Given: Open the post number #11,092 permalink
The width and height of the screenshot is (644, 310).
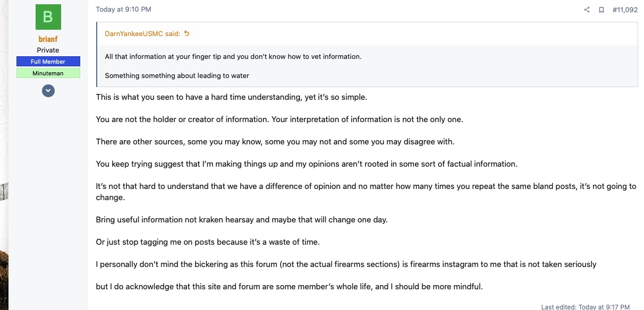Looking at the screenshot, I should point(625,10).
